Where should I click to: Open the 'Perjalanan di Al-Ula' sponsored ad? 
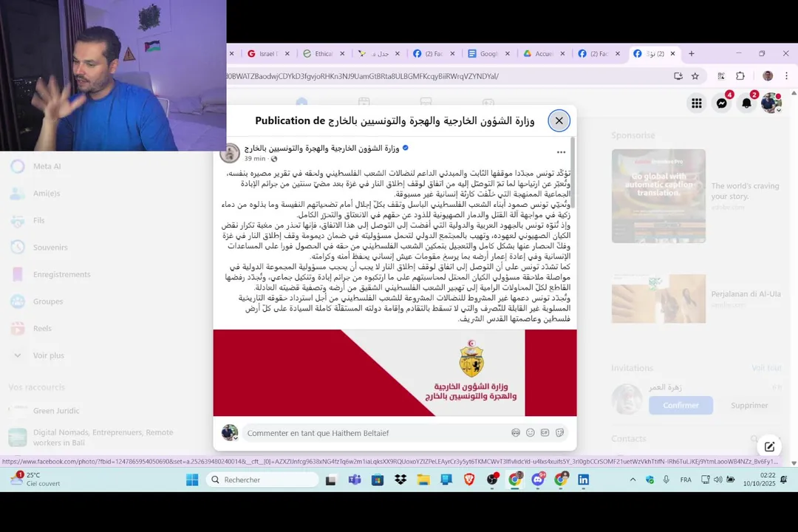(696, 299)
